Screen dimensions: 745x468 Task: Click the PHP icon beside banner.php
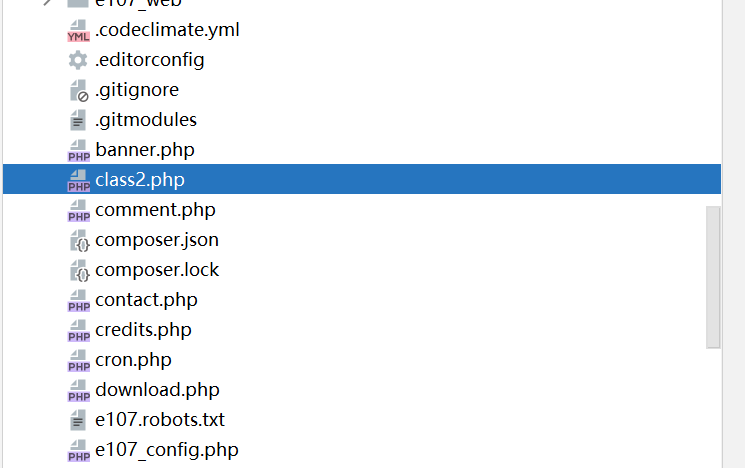coord(78,151)
